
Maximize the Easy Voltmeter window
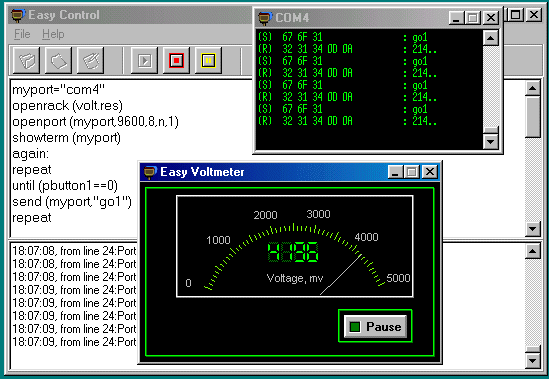[x=412, y=172]
